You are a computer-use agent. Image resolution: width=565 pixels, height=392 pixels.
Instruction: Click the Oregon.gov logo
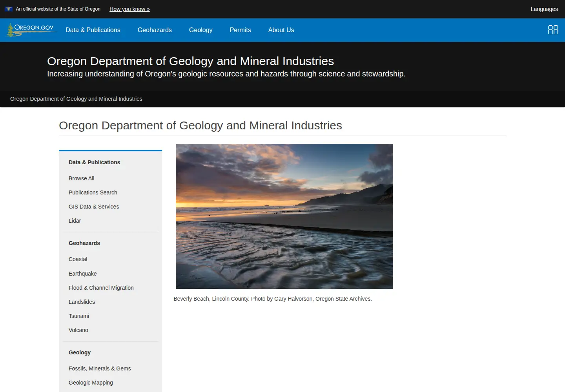point(31,30)
